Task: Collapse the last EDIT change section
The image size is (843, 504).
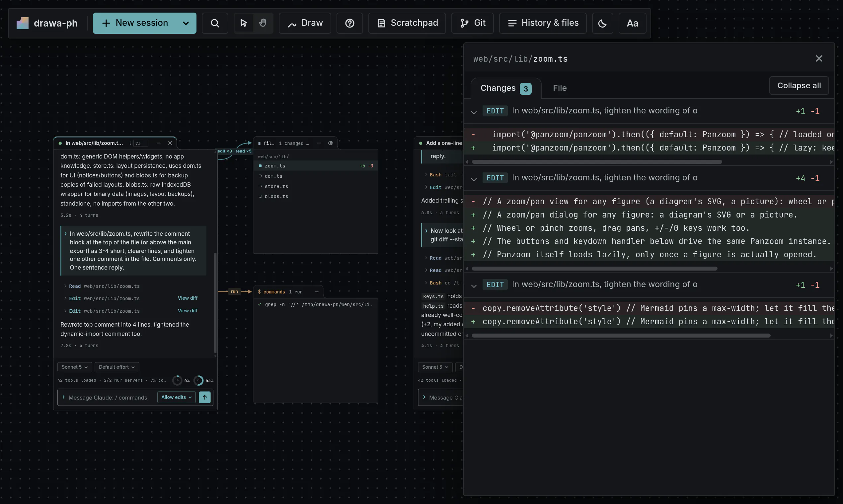Action: (x=474, y=285)
